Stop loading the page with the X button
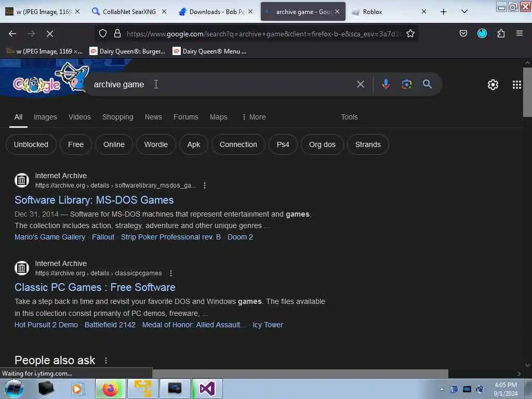 49,34
